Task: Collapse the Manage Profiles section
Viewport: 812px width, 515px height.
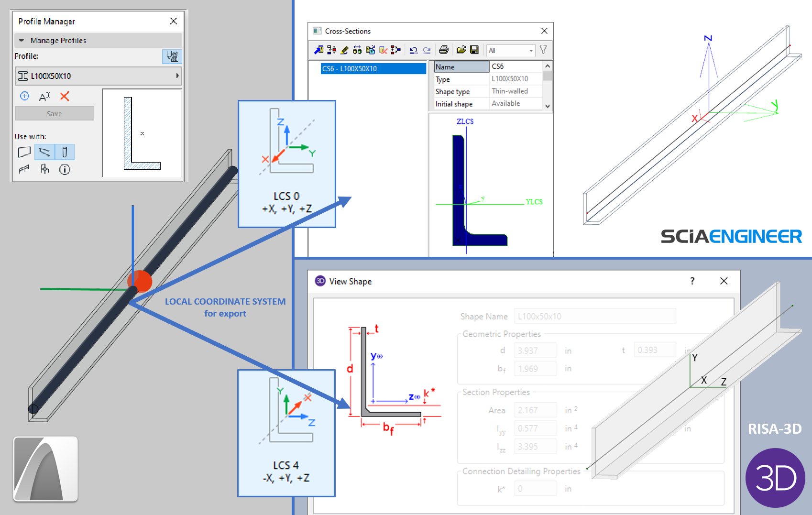Action: (22, 41)
